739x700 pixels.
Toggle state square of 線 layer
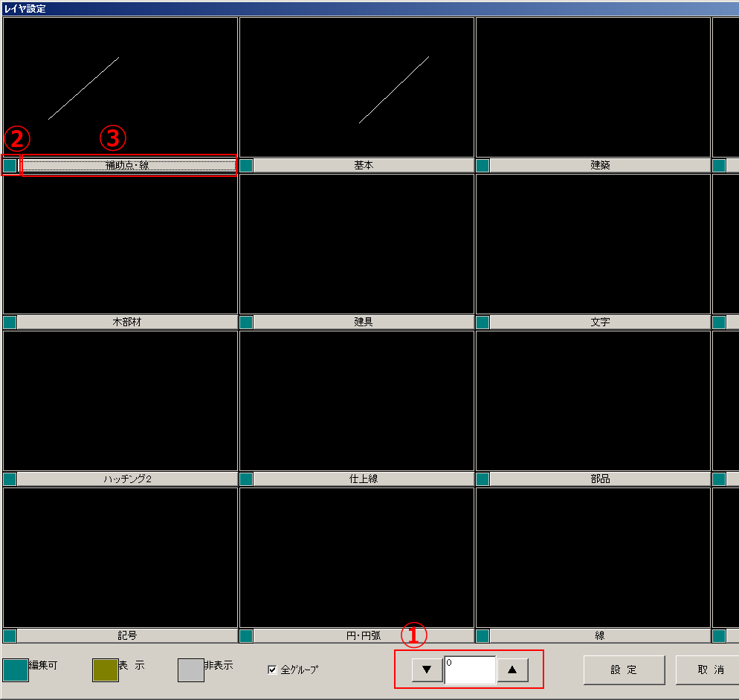pyautogui.click(x=483, y=636)
